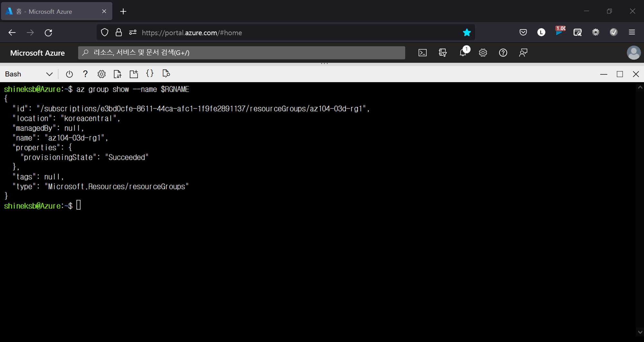
Task: Open extension with red 1.00 badge
Action: (x=560, y=31)
